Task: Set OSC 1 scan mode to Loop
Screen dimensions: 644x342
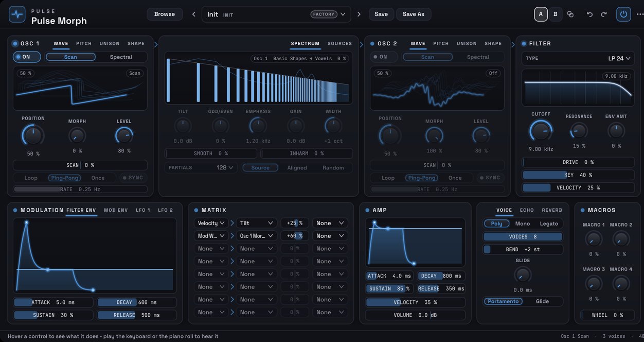Action: click(x=31, y=178)
